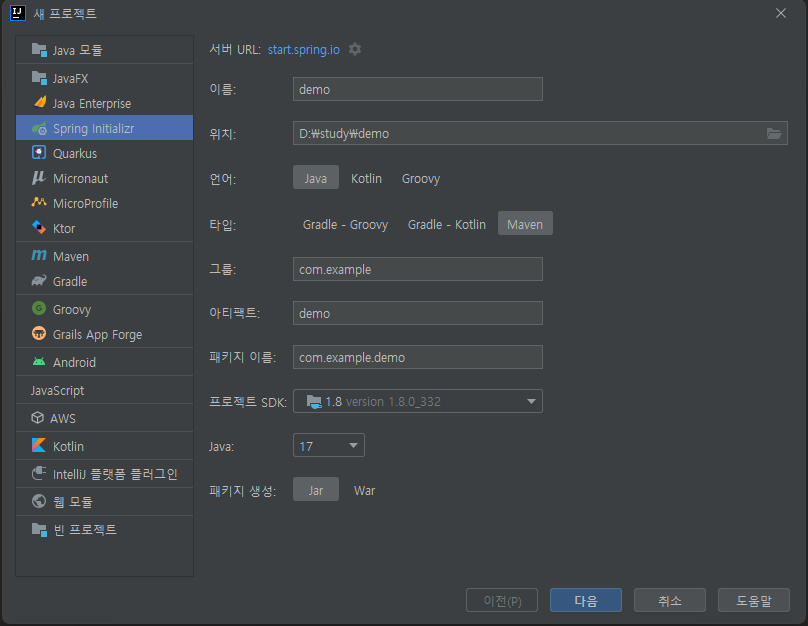Viewport: 808px width, 626px height.
Task: Open the Java version 17 dropdown
Action: (x=329, y=445)
